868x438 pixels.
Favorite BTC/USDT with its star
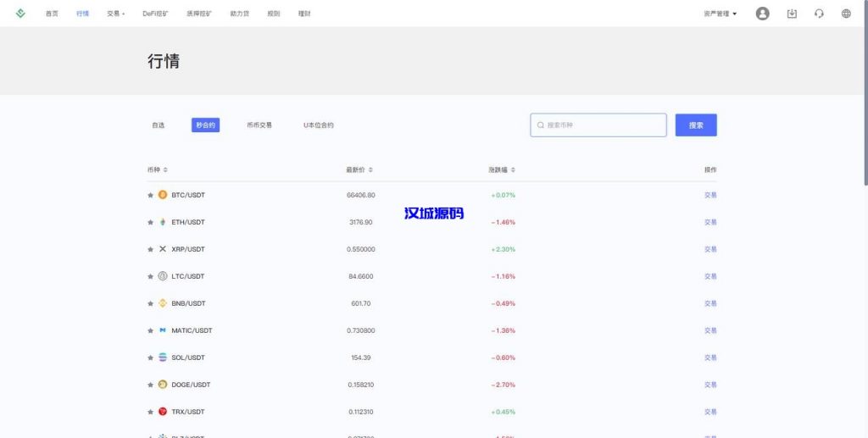pos(150,195)
